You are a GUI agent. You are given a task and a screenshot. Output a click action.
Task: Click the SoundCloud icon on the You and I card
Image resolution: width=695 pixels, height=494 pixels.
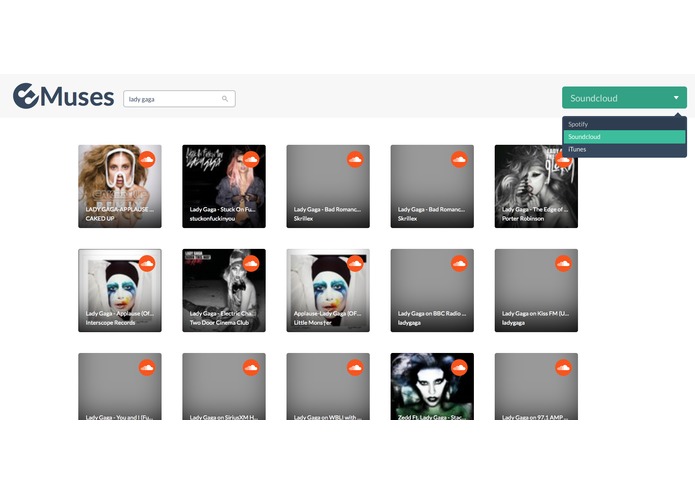pos(147,367)
